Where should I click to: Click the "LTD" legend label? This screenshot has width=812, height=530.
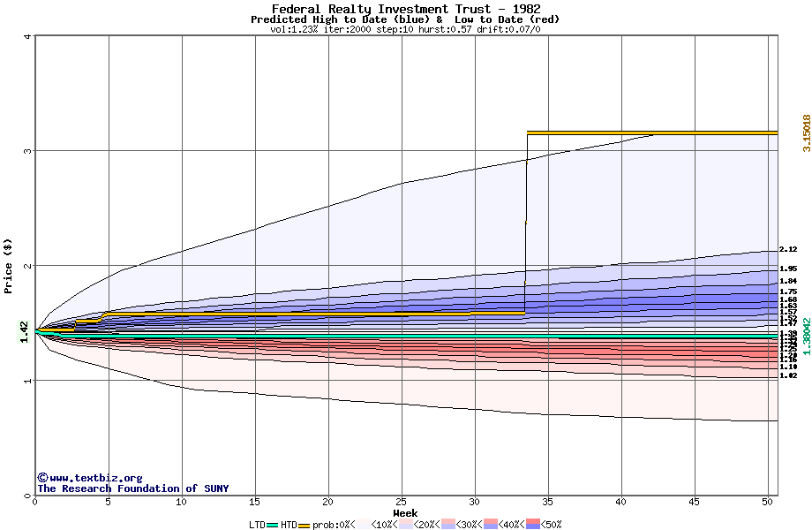click(258, 525)
